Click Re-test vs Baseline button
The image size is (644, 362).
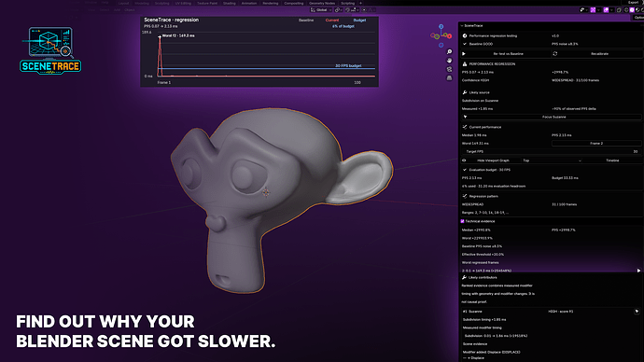[x=506, y=54]
